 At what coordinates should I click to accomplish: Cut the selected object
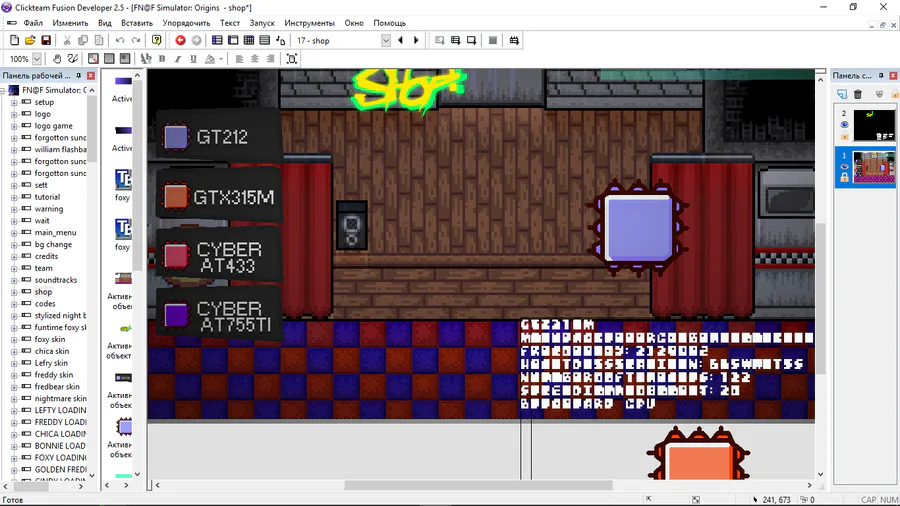(x=67, y=40)
